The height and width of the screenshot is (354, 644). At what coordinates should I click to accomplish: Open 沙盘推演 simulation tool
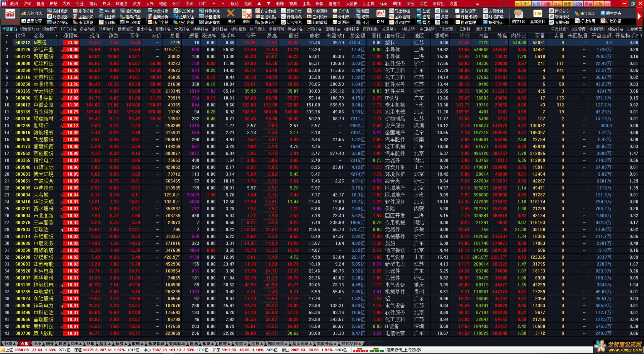tap(210, 17)
